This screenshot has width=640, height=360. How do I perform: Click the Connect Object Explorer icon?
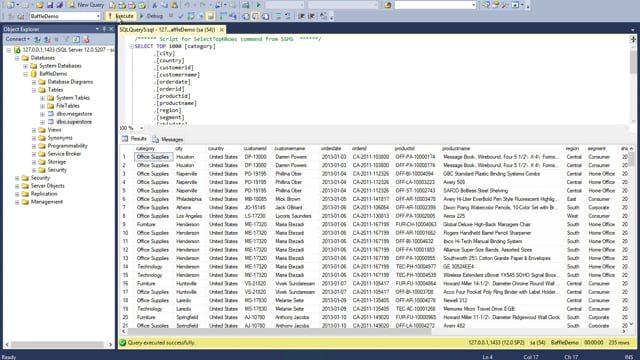point(37,39)
